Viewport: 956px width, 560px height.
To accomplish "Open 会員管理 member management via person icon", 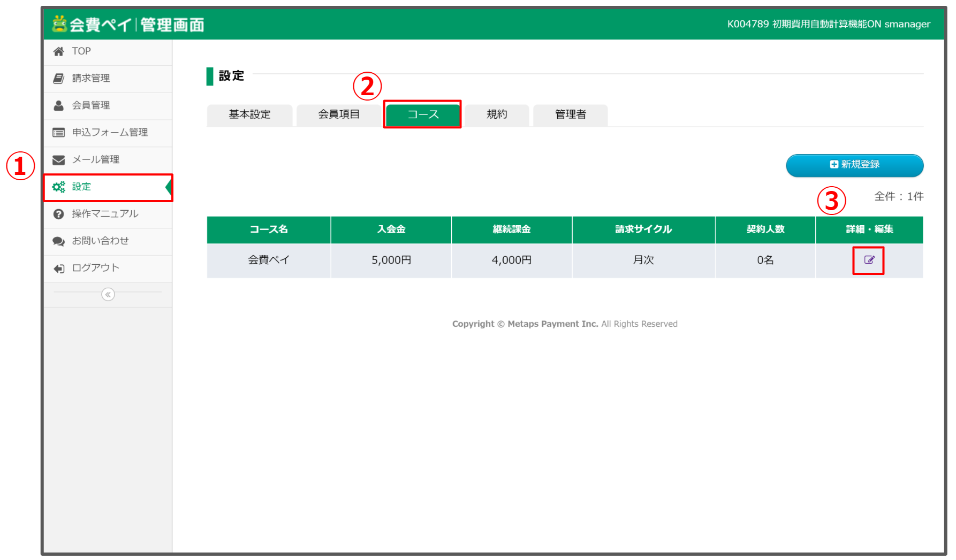I will (59, 105).
